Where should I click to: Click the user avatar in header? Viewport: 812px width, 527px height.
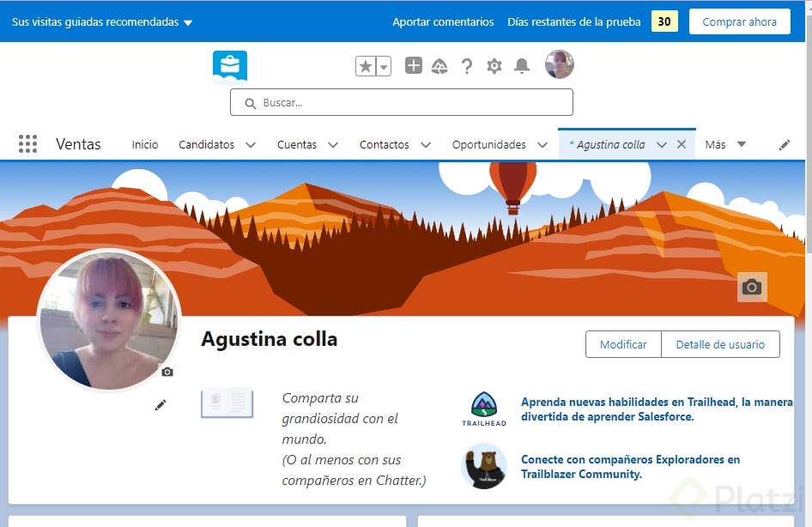[560, 64]
